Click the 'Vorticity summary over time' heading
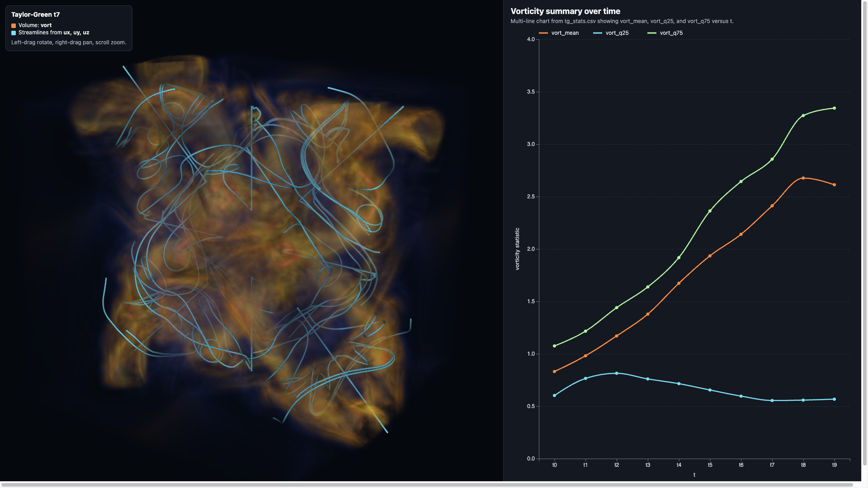 point(565,11)
